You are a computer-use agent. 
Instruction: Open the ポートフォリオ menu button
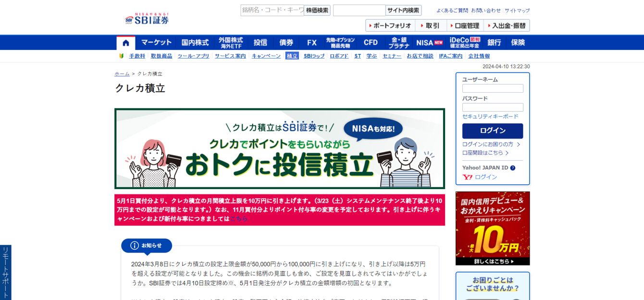click(390, 25)
